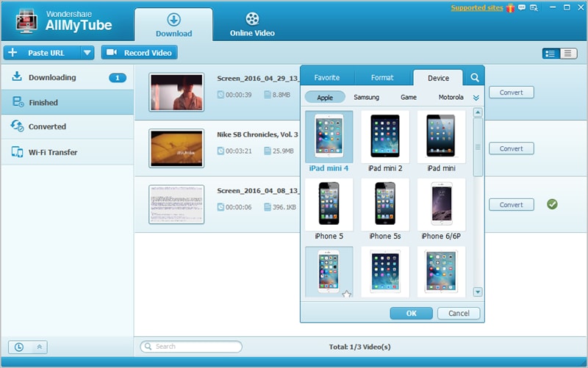Open the Download tab
The image size is (588, 368).
(x=173, y=25)
